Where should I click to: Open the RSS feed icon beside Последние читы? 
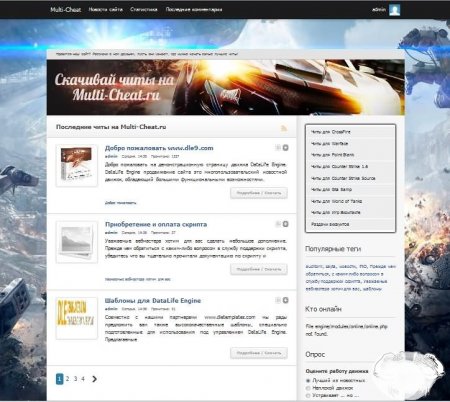coord(284,128)
